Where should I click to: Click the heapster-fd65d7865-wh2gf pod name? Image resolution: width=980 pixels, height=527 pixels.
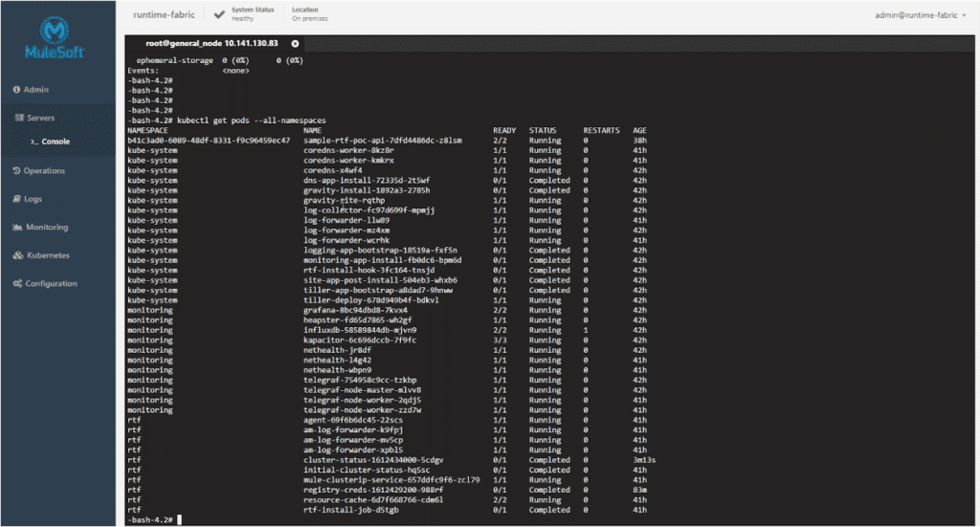tap(358, 320)
